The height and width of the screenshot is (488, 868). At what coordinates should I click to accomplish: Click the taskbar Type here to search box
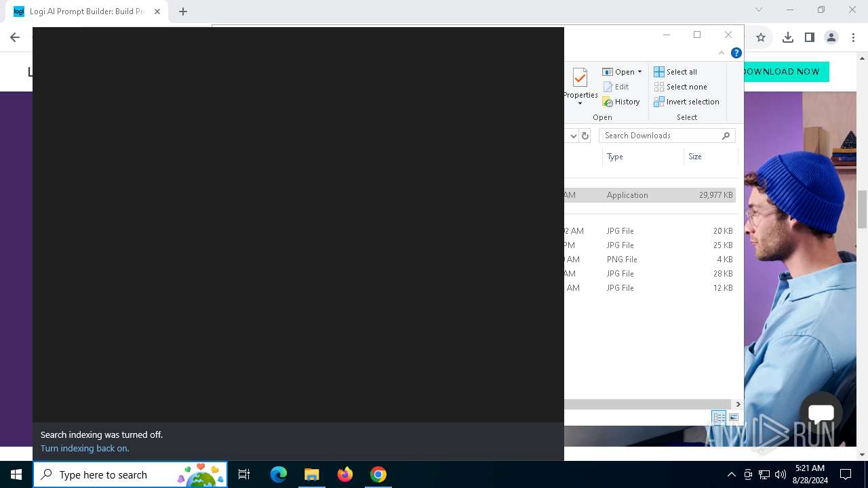tap(130, 474)
